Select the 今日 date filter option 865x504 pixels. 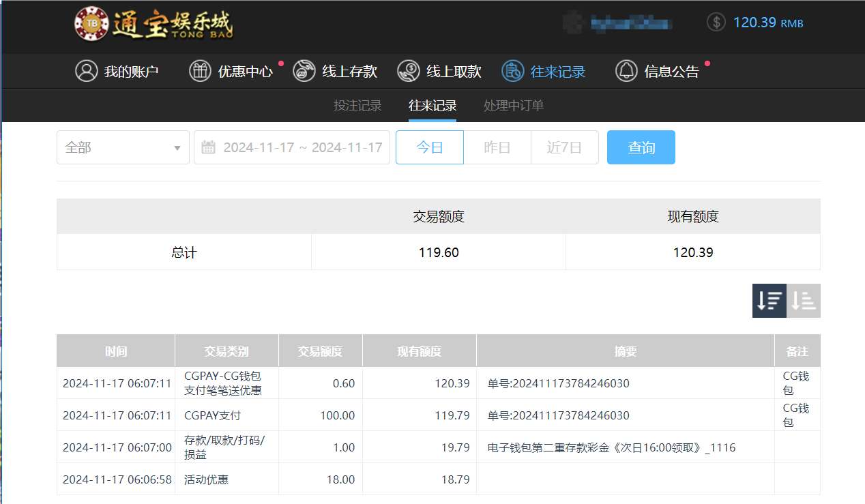tap(429, 147)
